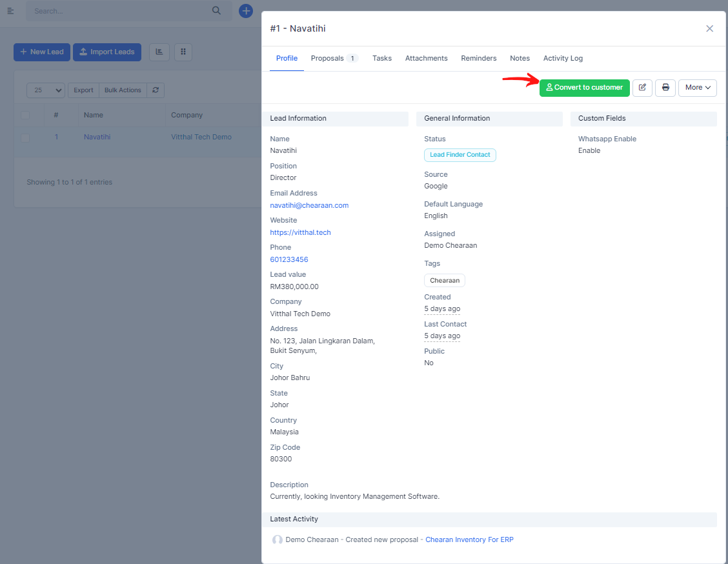Open the Chearan Inventory For ERP link
The image size is (728, 564).
(x=469, y=539)
